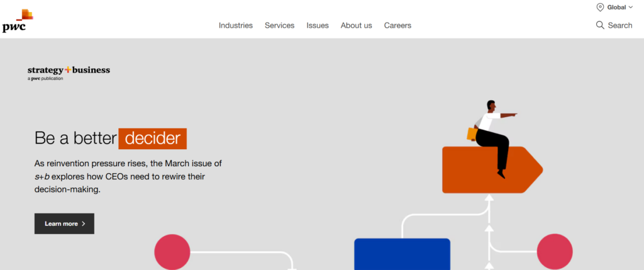Click the PwC logo in the header

pyautogui.click(x=18, y=21)
